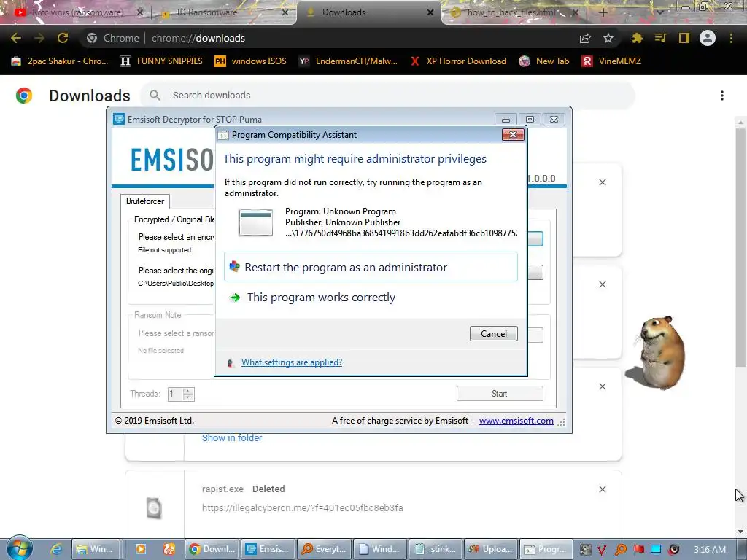Click the Threads number field
The height and width of the screenshot is (560, 747).
[175, 394]
